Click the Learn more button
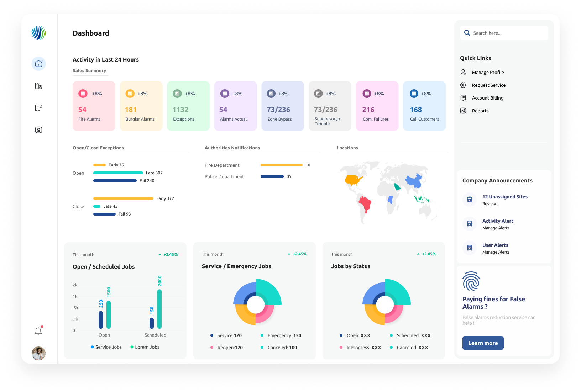581x392 pixels. [x=483, y=343]
